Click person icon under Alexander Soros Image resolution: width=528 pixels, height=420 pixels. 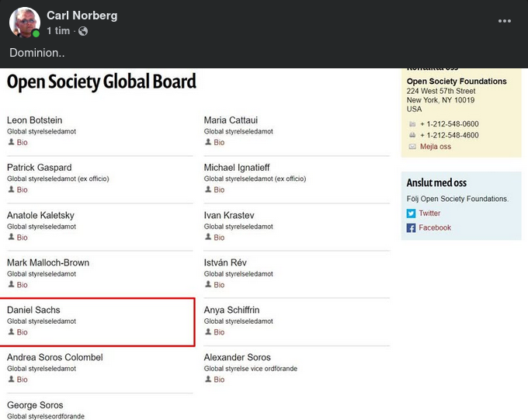(x=208, y=380)
